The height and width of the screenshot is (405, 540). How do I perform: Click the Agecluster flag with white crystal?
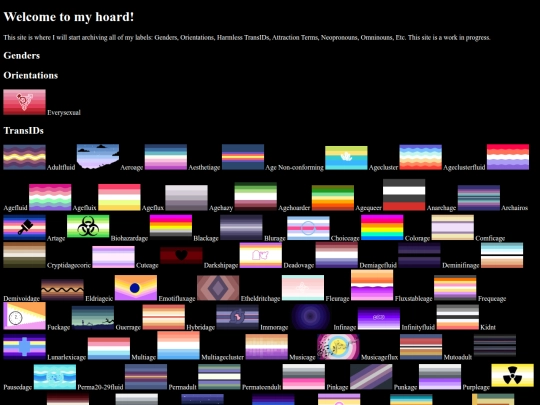(x=346, y=158)
